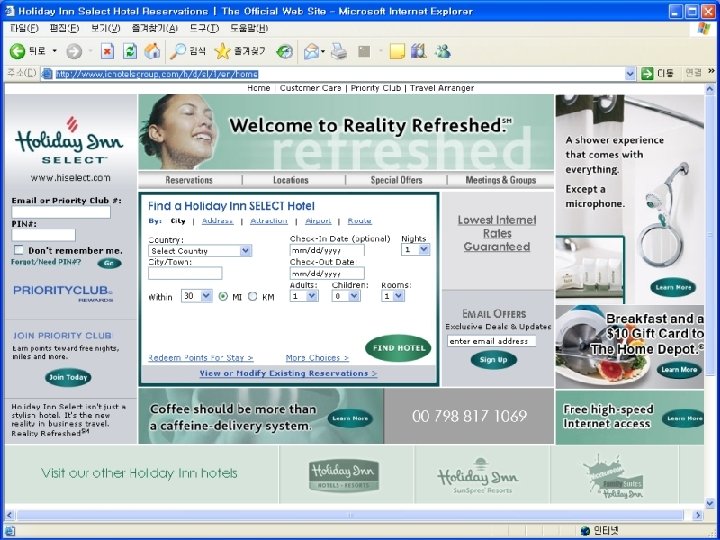Viewport: 720px width, 540px height.
Task: Open the Reservations tab
Action: pos(189,180)
